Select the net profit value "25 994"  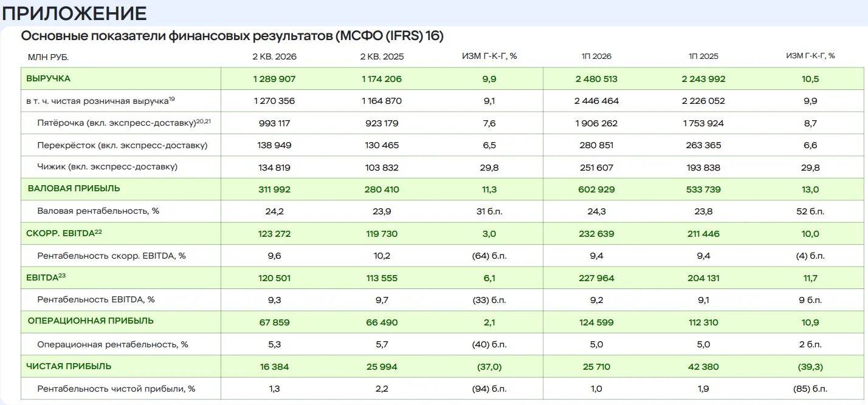point(382,367)
